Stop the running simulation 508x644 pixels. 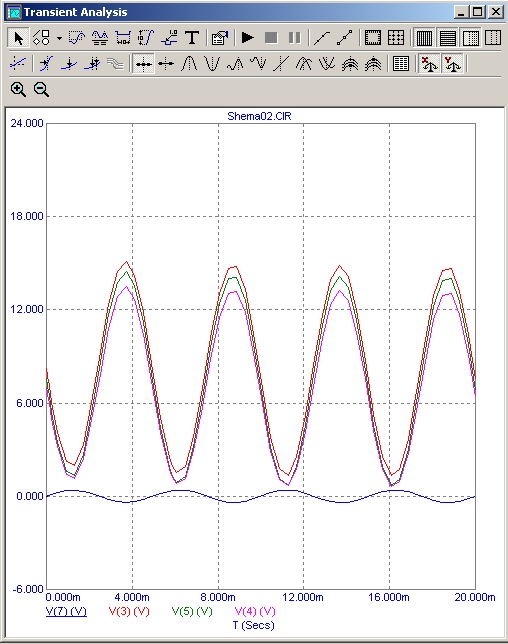click(271, 38)
